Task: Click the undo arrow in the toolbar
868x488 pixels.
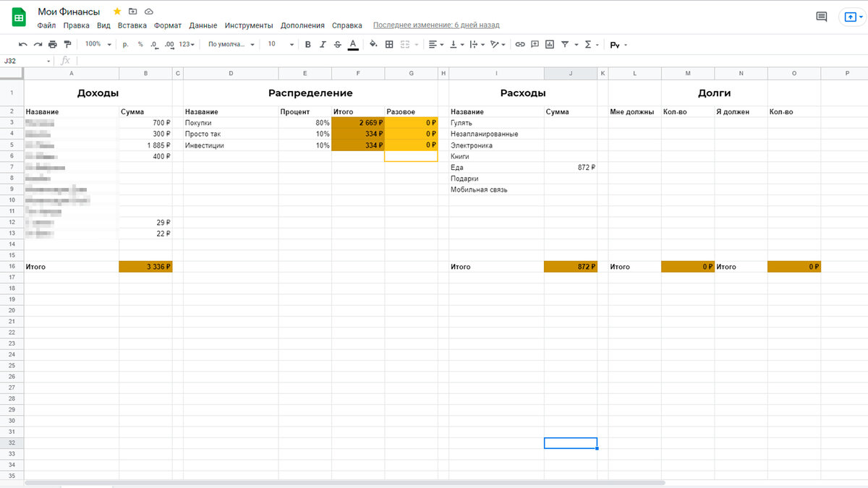Action: [x=23, y=45]
